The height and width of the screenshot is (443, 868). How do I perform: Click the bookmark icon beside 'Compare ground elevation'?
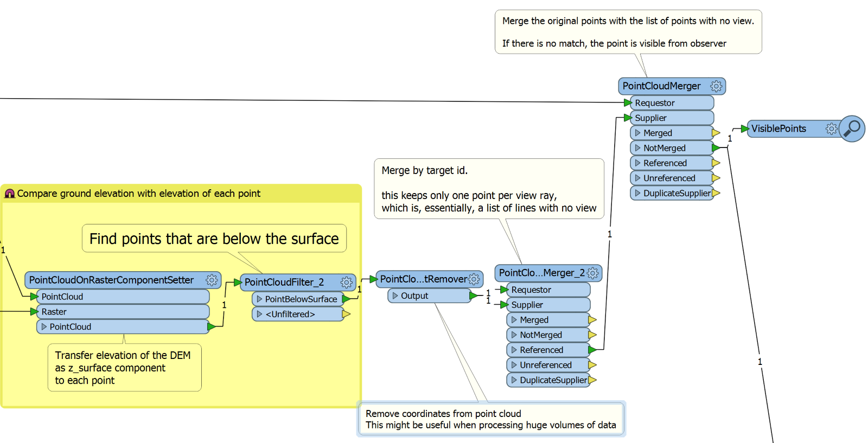tap(10, 194)
